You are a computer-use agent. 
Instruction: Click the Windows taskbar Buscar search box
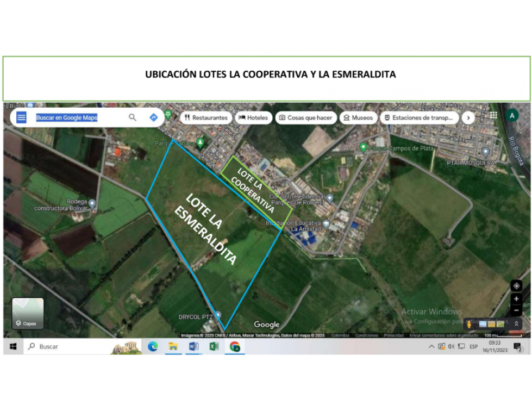(x=83, y=346)
